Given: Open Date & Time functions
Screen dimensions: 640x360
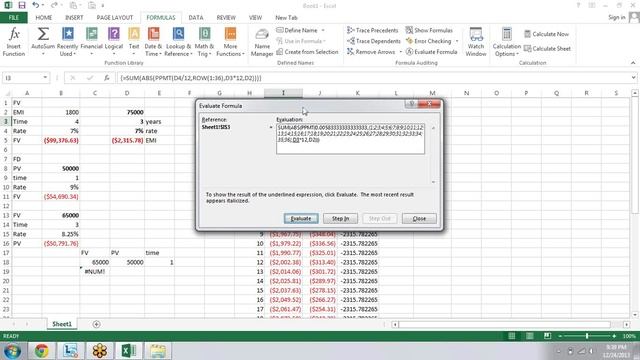Looking at the screenshot, I should (153, 42).
